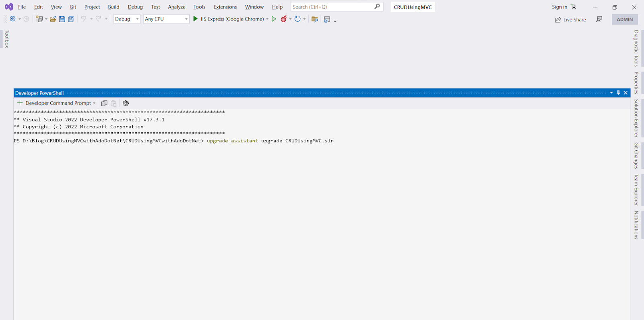Open terminal settings via the gear icon
The height and width of the screenshot is (320, 644).
pos(126,103)
